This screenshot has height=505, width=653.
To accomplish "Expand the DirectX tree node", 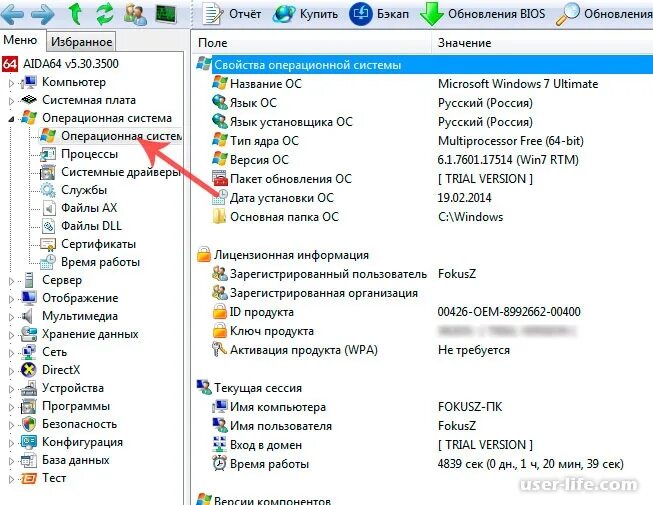I will pyautogui.click(x=11, y=371).
